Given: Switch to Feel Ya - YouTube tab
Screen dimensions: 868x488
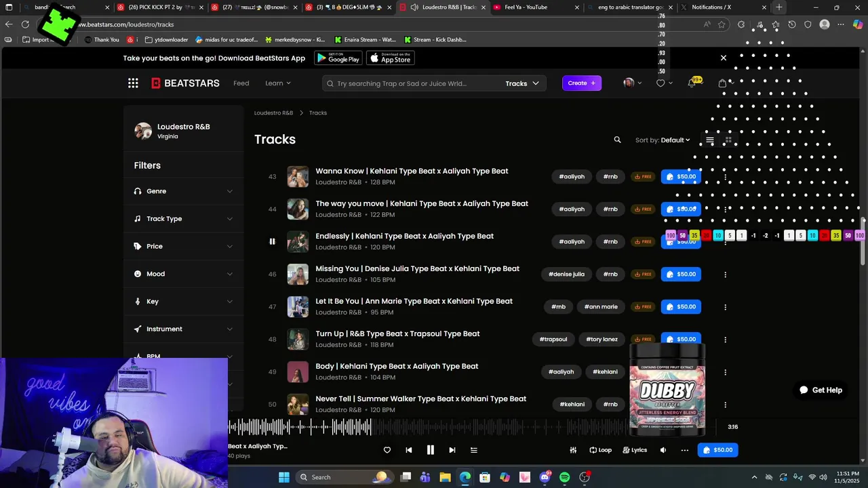Looking at the screenshot, I should (536, 7).
